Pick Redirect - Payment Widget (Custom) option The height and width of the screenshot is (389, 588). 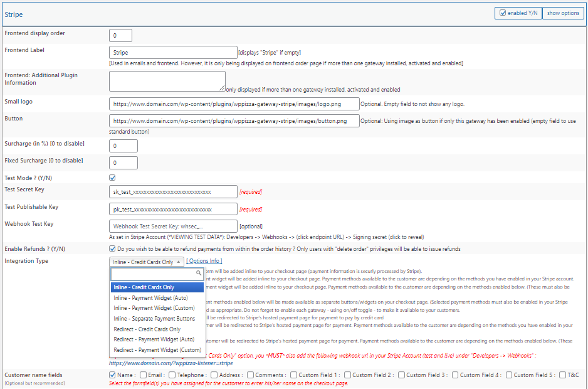point(157,349)
